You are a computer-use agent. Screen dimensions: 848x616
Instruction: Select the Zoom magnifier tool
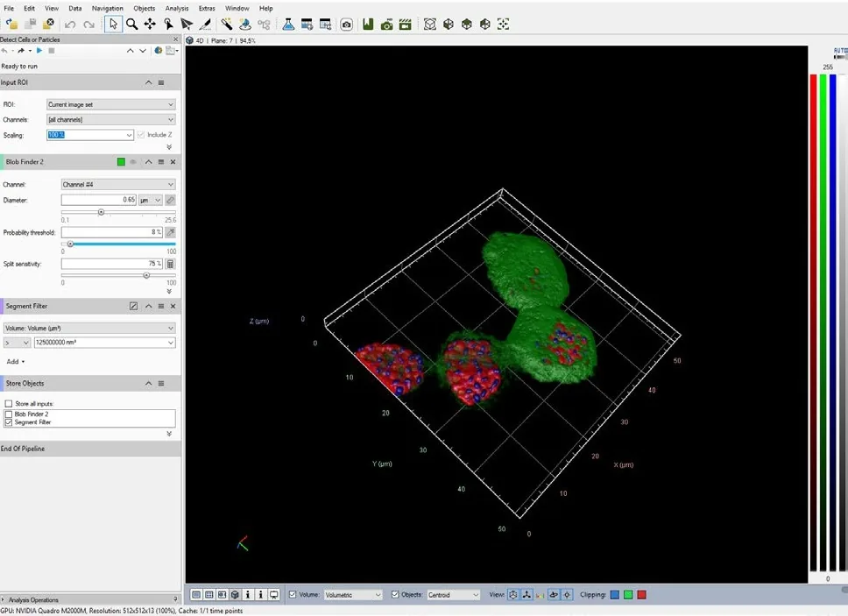point(131,24)
